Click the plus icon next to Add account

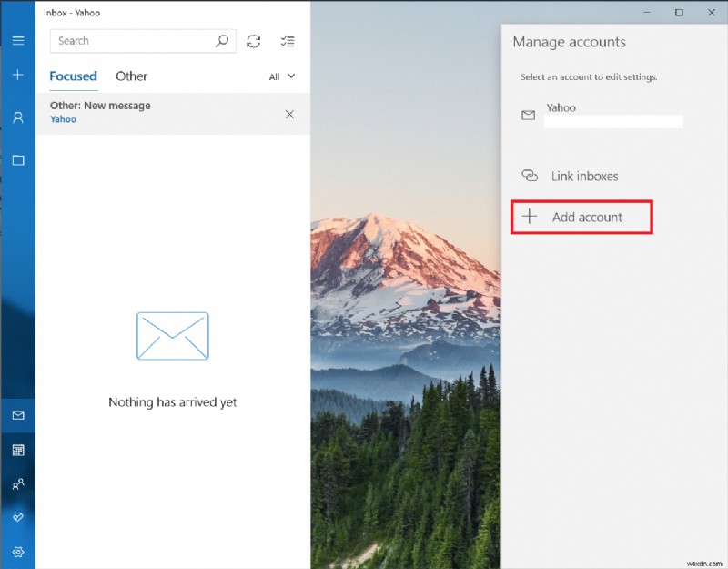(x=530, y=217)
